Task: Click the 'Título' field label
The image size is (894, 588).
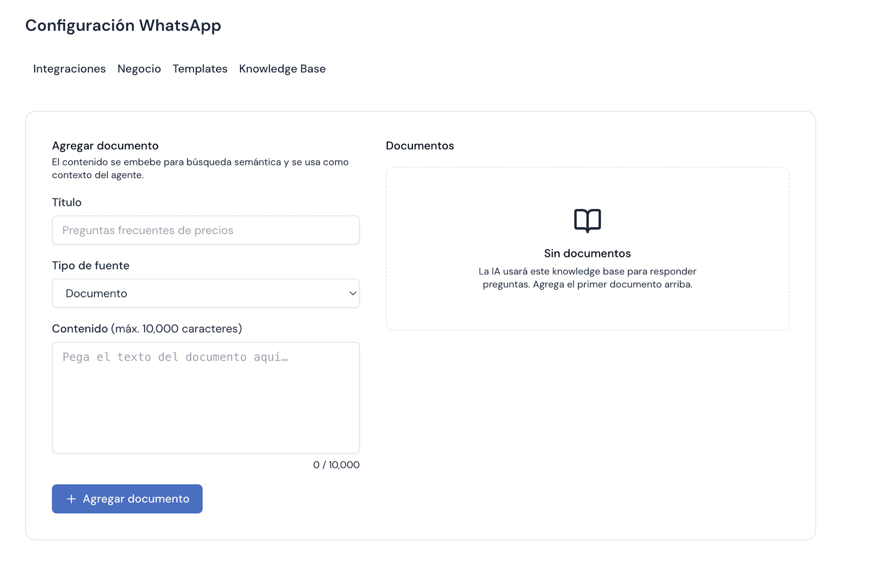Action: 67,202
